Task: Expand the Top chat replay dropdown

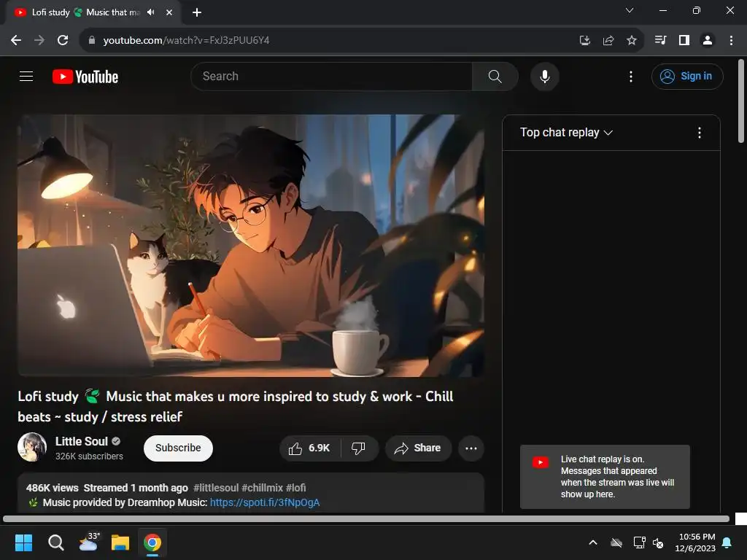Action: pos(566,133)
